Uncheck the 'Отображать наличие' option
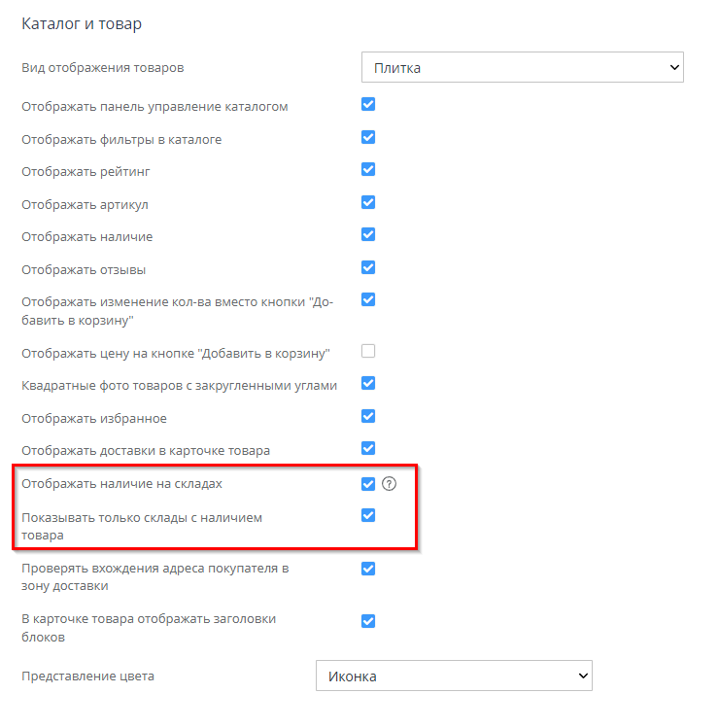This screenshot has height=728, width=719. click(368, 235)
